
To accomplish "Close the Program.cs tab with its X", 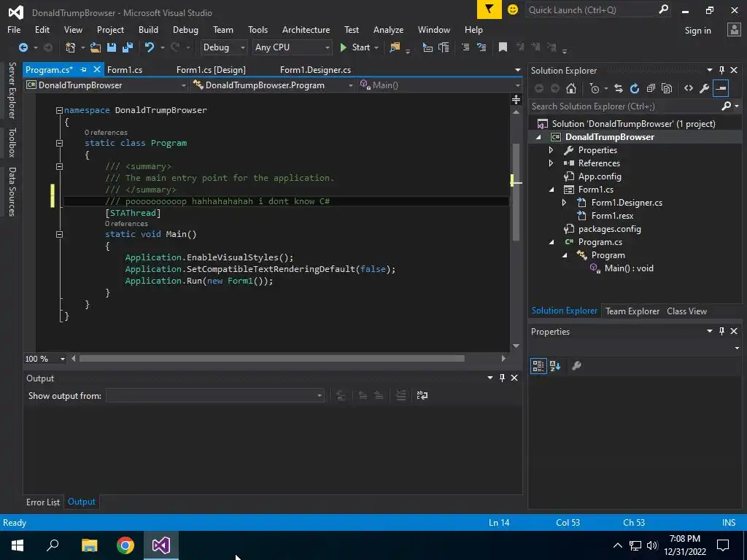I will pos(97,69).
